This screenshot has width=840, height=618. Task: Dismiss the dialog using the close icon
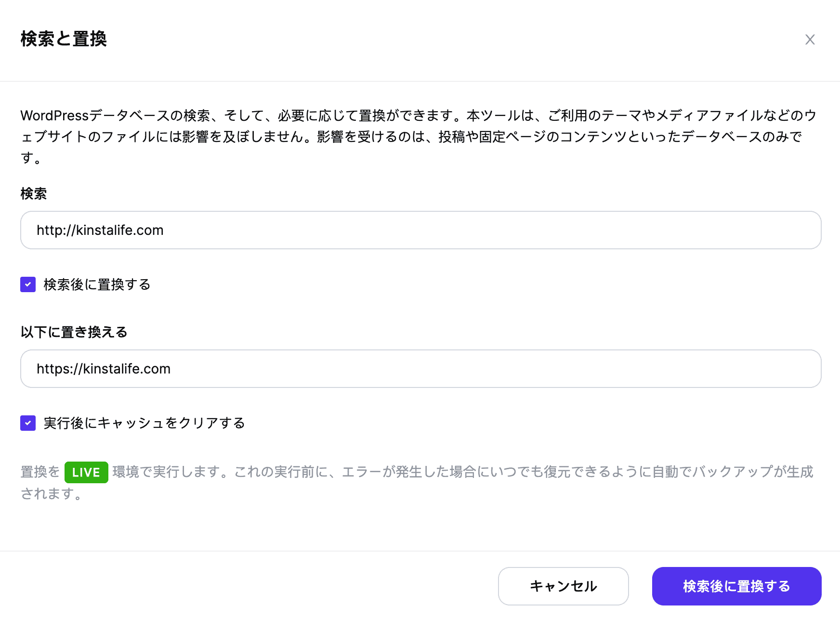tap(811, 40)
